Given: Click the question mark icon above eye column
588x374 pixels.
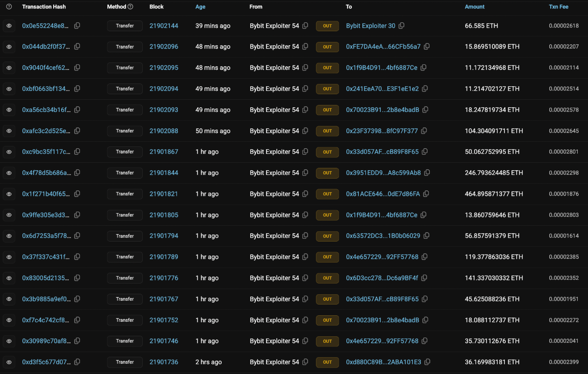Looking at the screenshot, I should point(9,7).
